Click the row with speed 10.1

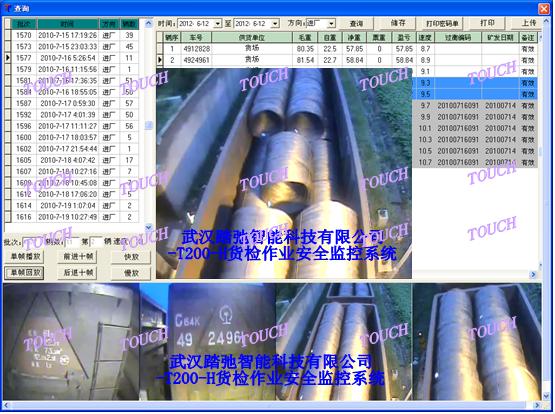coord(475,128)
